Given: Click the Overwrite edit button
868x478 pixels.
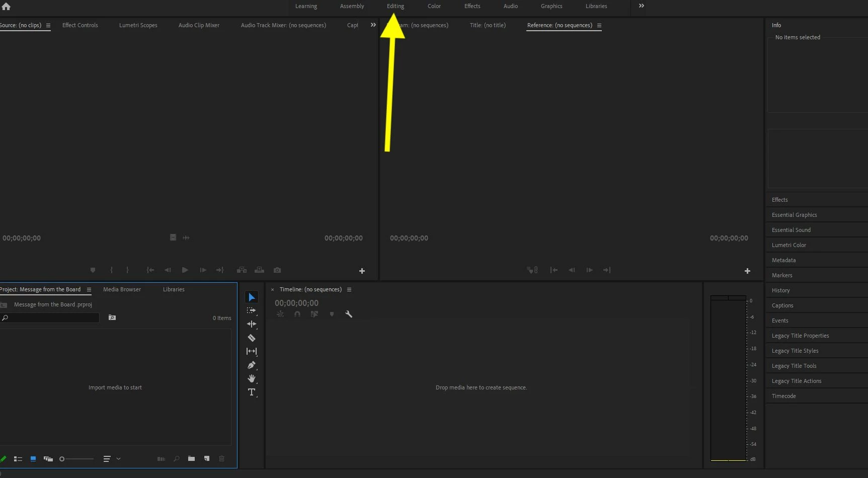Looking at the screenshot, I should coord(259,270).
